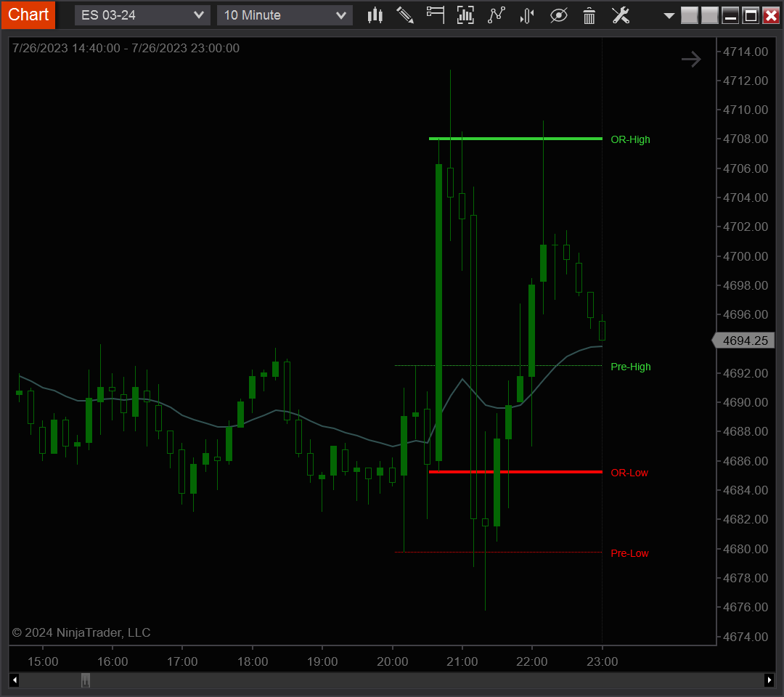Click the trash can remove drawings icon
784x697 pixels.
click(589, 15)
